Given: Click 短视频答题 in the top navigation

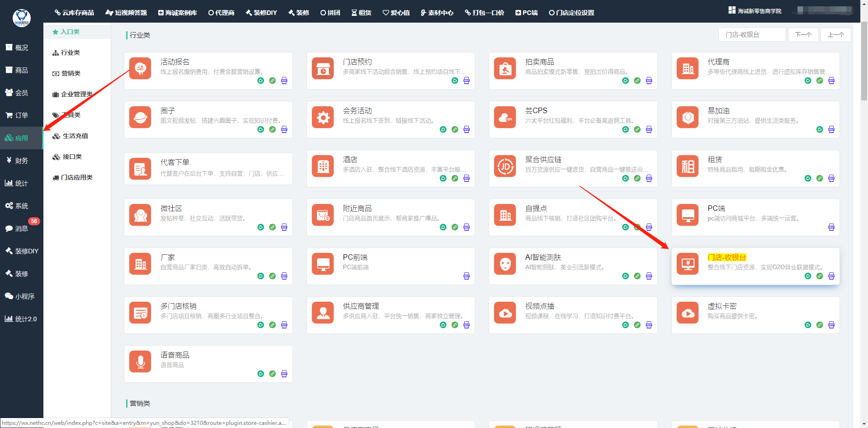Looking at the screenshot, I should (126, 13).
